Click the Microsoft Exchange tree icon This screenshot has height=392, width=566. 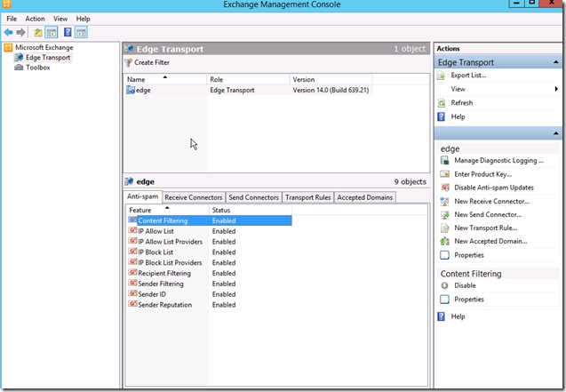[x=8, y=48]
